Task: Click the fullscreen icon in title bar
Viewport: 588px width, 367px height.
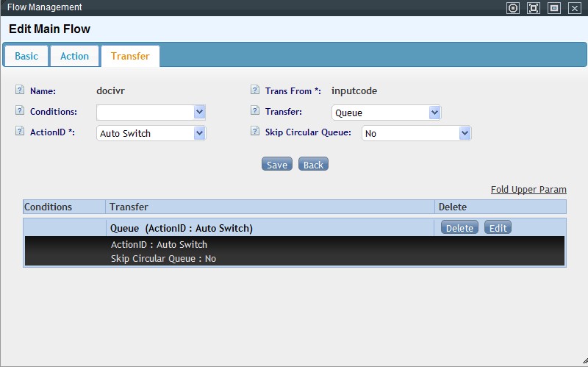Action: tap(534, 8)
